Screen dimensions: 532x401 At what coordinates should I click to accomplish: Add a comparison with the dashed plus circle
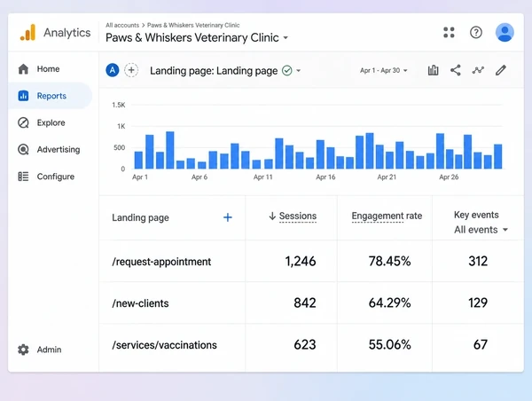pos(131,70)
